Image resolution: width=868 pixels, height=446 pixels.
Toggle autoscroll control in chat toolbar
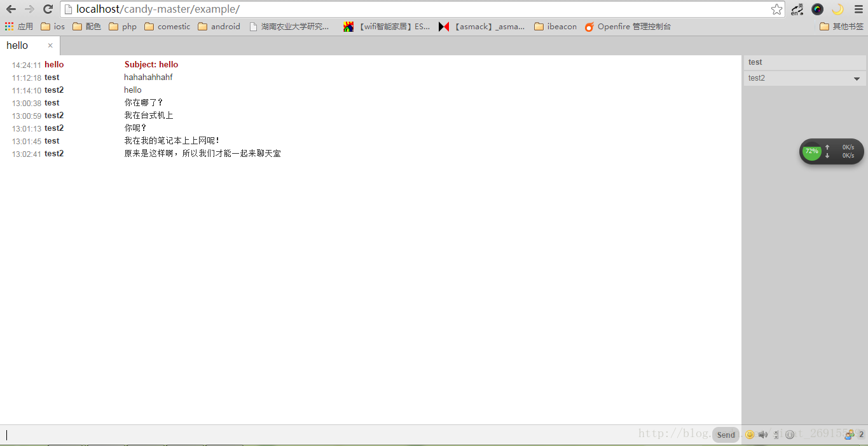776,435
